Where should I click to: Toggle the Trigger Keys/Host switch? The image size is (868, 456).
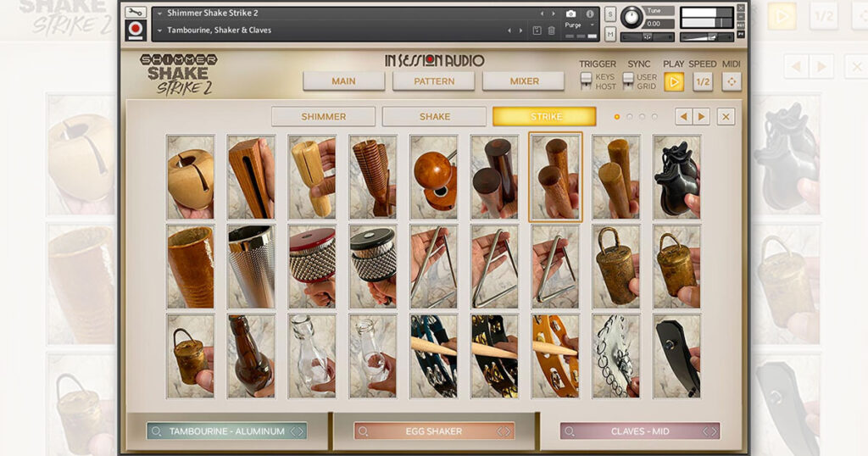click(x=586, y=81)
